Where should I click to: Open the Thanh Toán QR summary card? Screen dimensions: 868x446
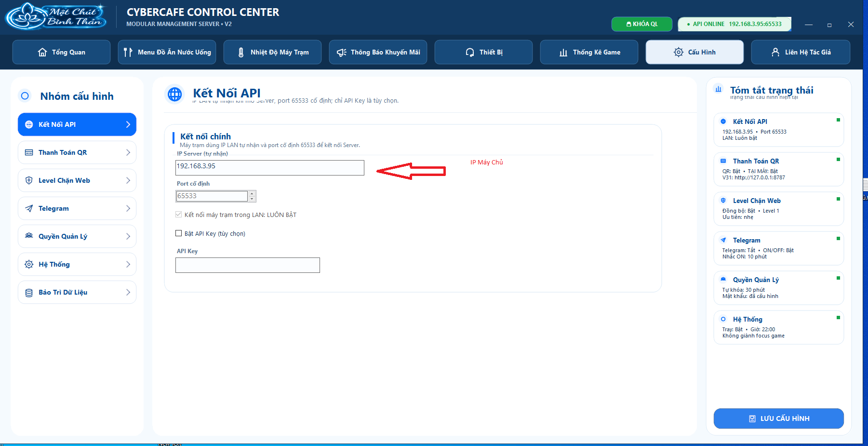(779, 169)
